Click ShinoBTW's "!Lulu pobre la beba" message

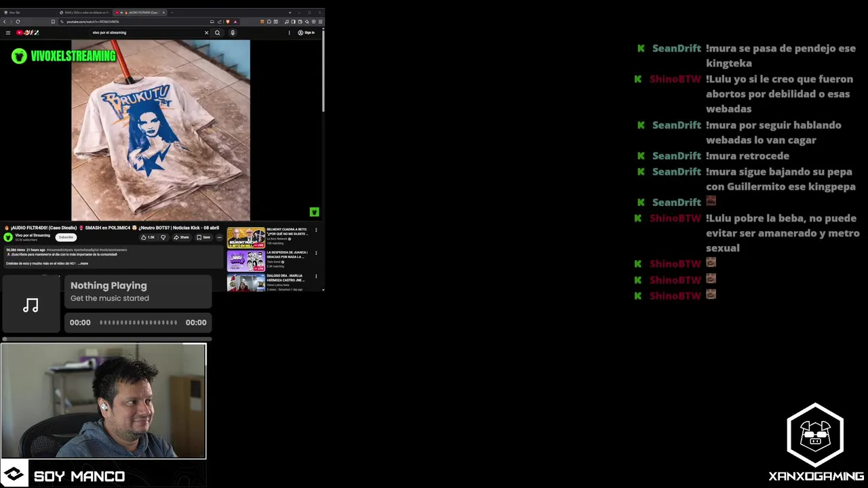point(783,233)
